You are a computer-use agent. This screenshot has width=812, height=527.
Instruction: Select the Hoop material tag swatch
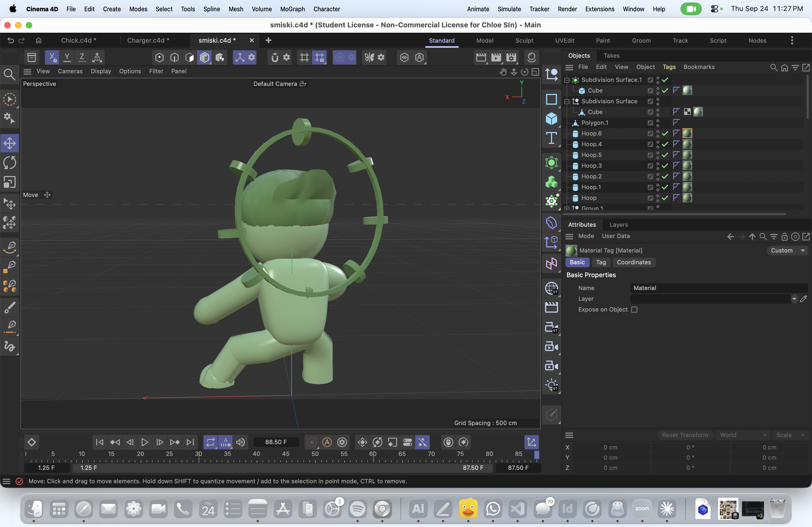[x=687, y=198]
